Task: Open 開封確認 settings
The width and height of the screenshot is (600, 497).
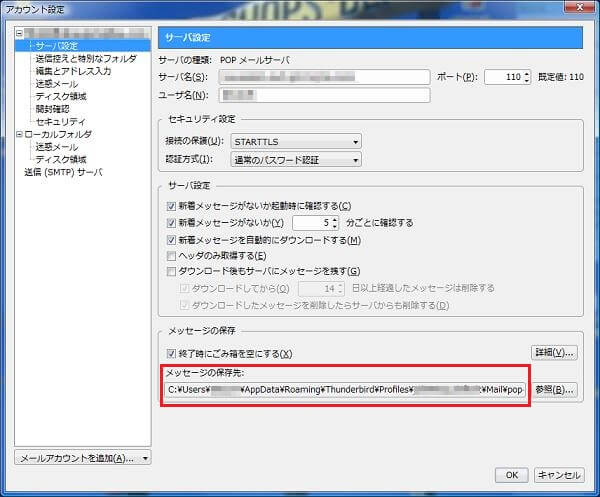Action: coord(52,109)
